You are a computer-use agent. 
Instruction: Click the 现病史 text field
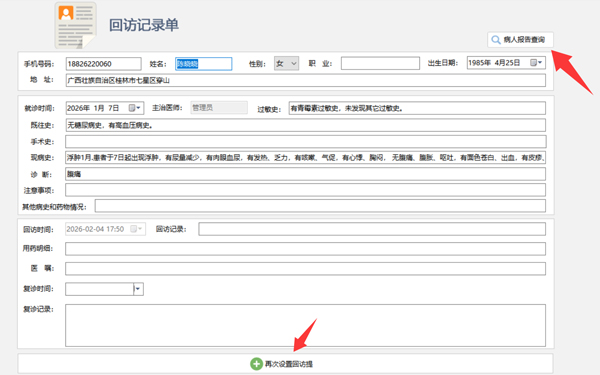coord(306,158)
